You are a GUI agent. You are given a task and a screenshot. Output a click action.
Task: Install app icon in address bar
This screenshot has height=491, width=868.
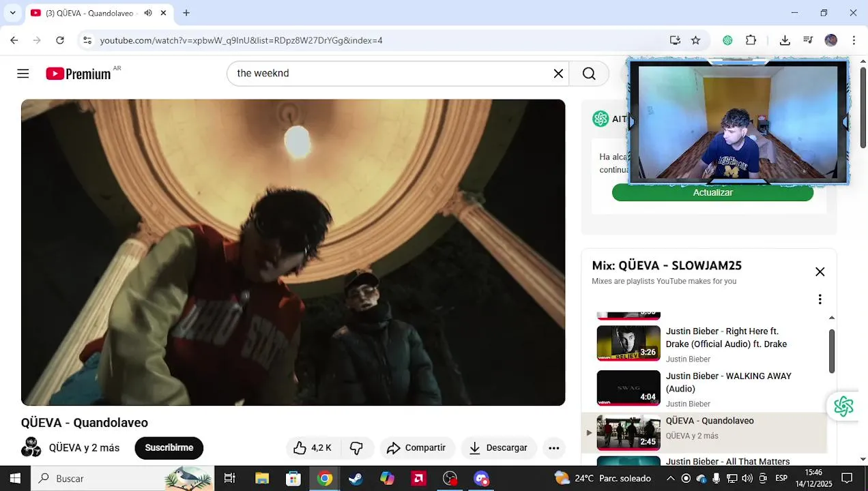[675, 40]
